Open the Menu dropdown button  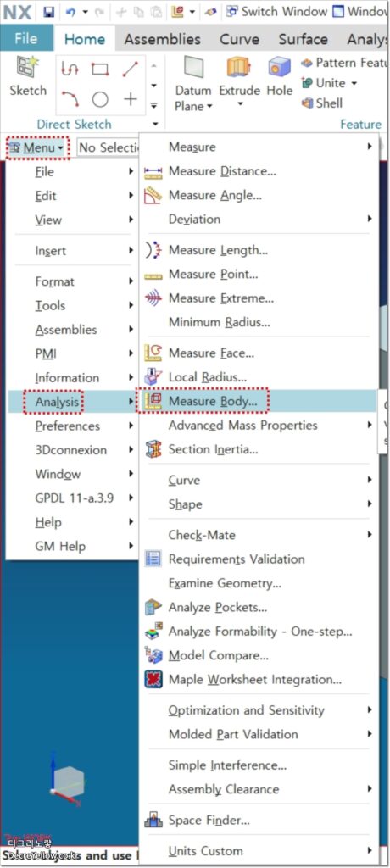(38, 147)
